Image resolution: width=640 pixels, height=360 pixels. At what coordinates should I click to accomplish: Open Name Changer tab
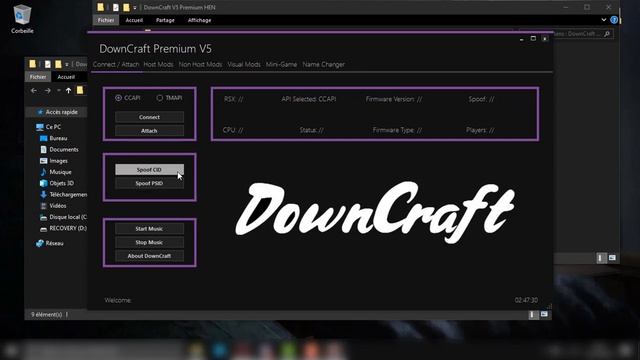click(x=324, y=64)
